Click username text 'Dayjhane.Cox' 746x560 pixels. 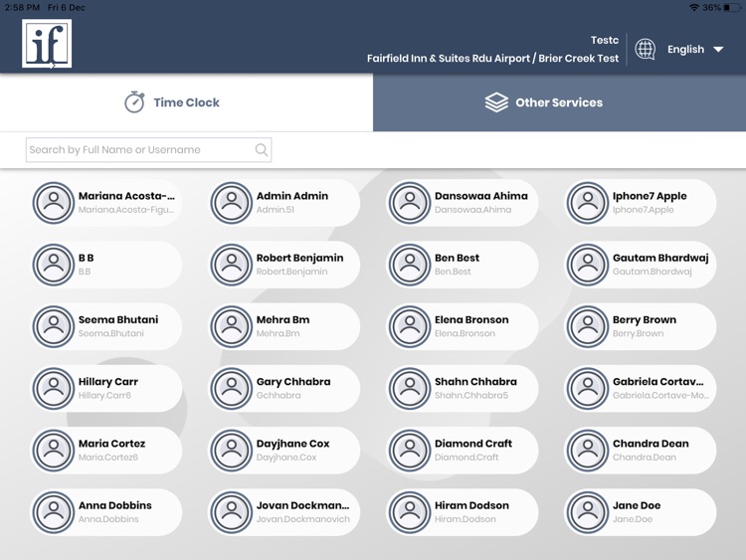click(x=286, y=457)
